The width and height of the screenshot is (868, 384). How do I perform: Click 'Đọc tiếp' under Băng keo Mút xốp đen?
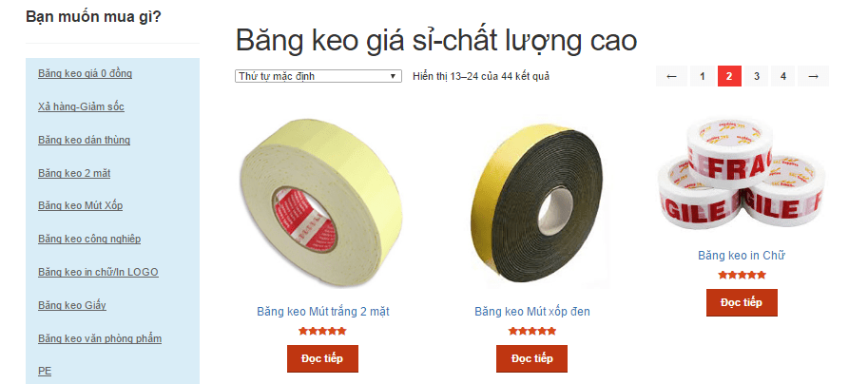(x=532, y=358)
